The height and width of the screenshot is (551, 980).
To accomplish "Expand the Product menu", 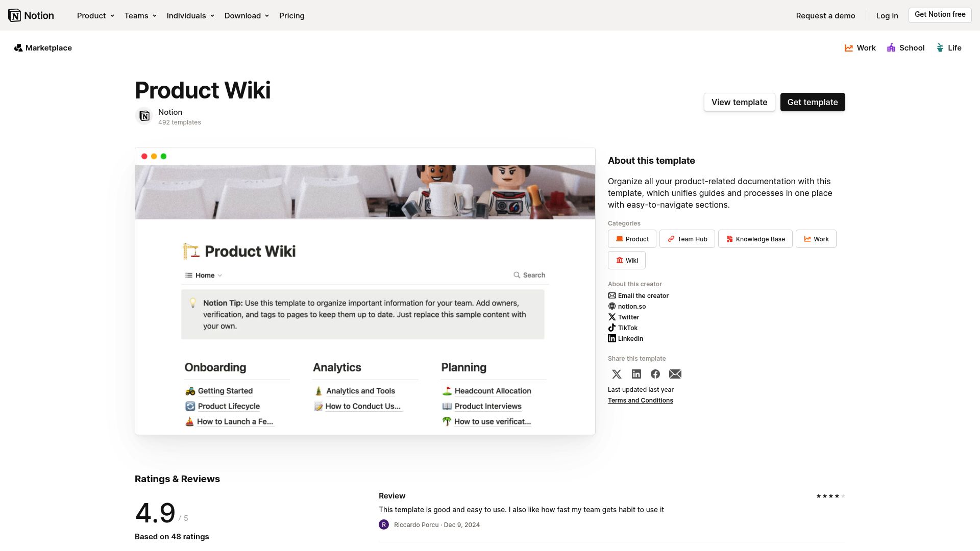I will coord(95,16).
